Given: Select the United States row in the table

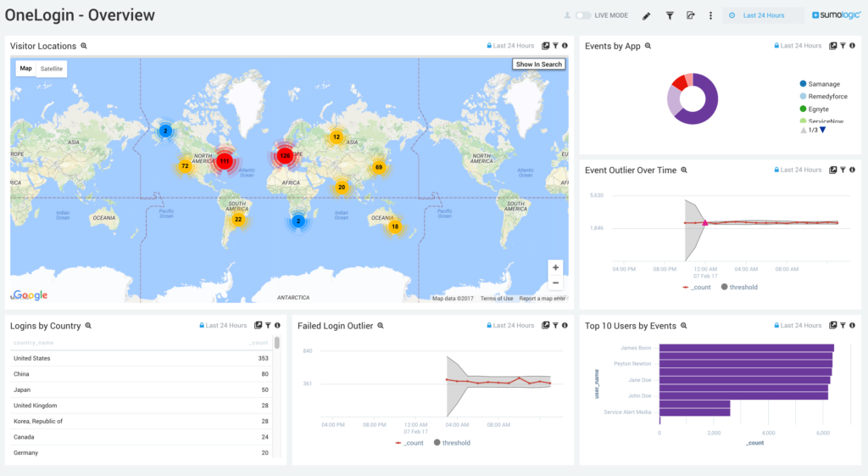Looking at the screenshot, I should click(142, 359).
